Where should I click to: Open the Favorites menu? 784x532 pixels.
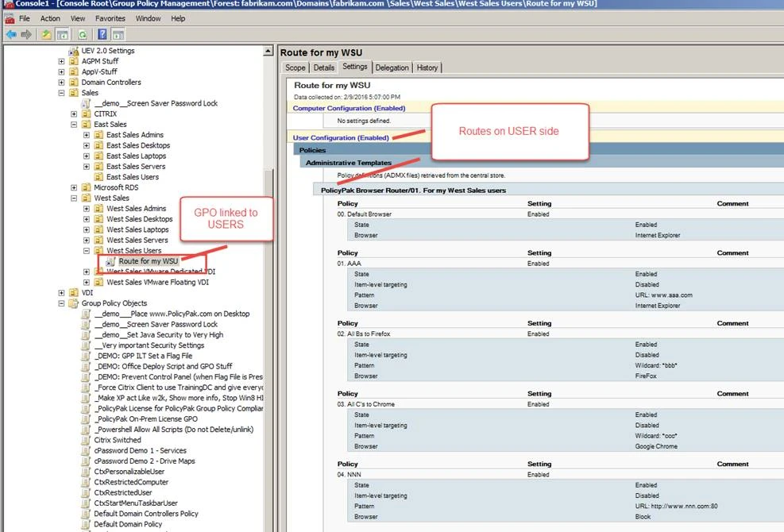click(x=110, y=18)
